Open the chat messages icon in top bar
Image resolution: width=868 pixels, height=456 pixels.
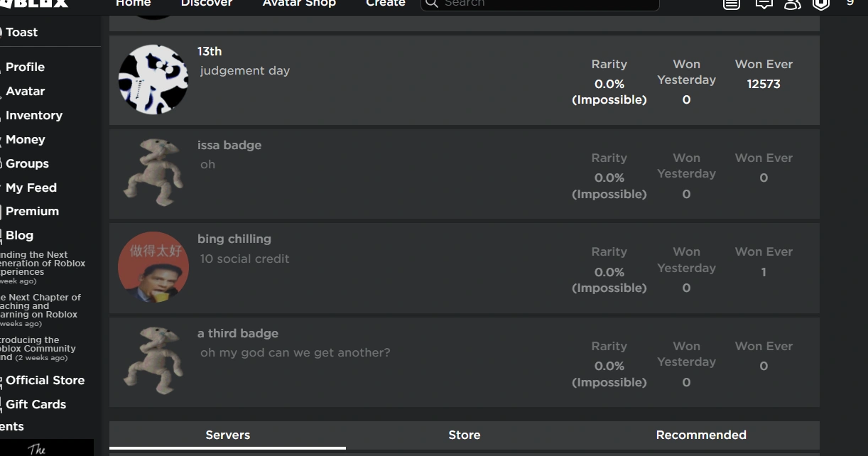click(764, 4)
